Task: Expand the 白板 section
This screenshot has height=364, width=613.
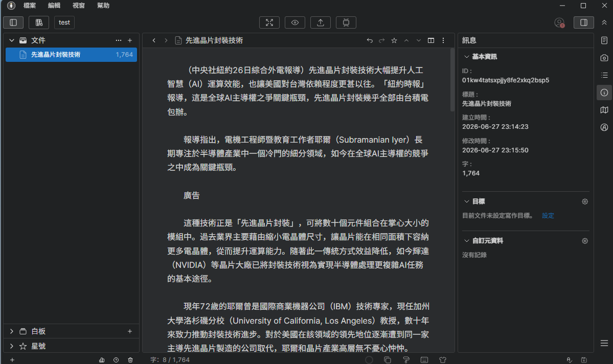Action: pos(12,332)
